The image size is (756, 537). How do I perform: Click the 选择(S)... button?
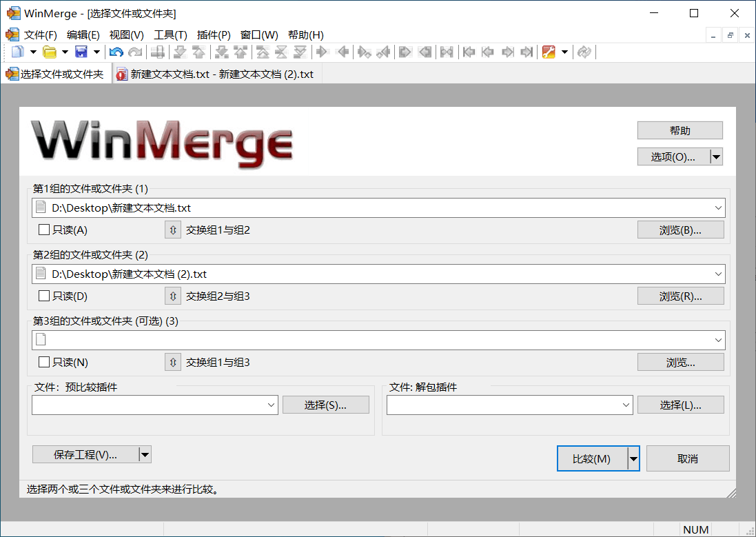point(325,405)
